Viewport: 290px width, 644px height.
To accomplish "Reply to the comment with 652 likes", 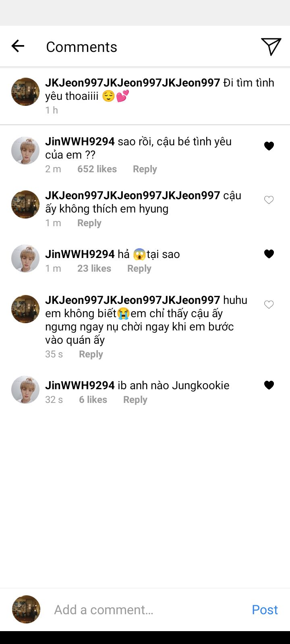I will [145, 169].
